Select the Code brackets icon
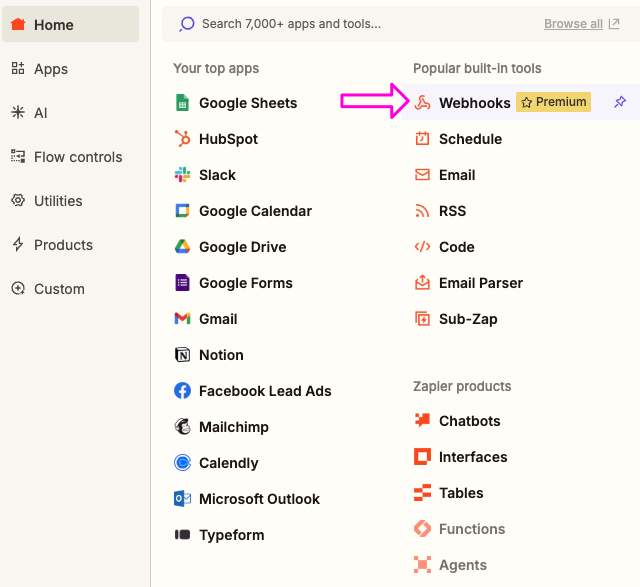 click(422, 247)
